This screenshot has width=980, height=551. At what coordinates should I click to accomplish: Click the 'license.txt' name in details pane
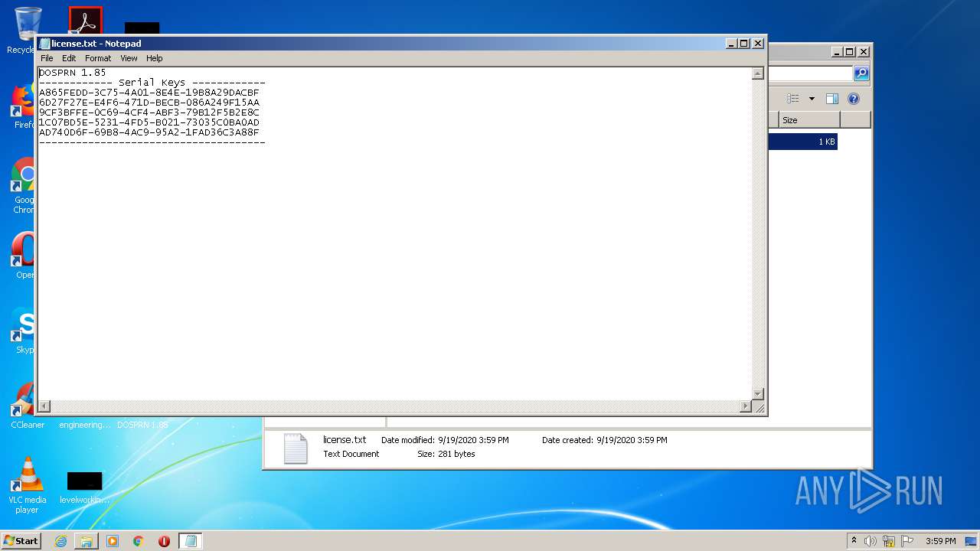[x=345, y=440]
